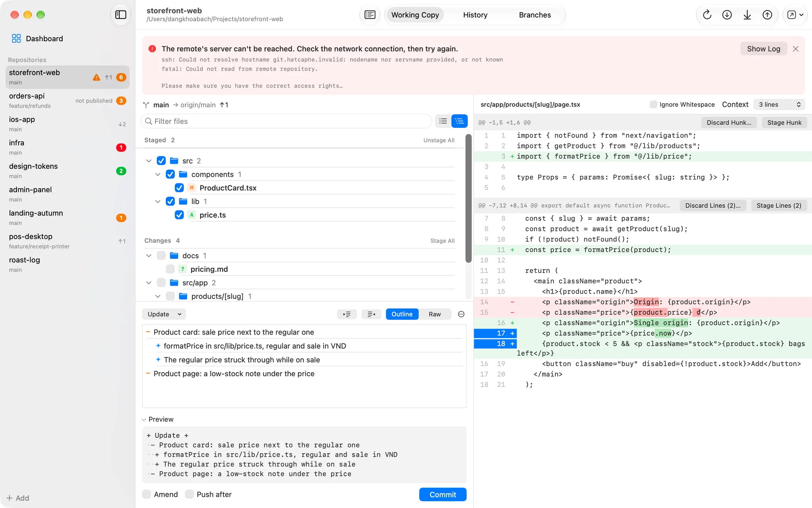Click the increase indent icon

[x=347, y=314]
